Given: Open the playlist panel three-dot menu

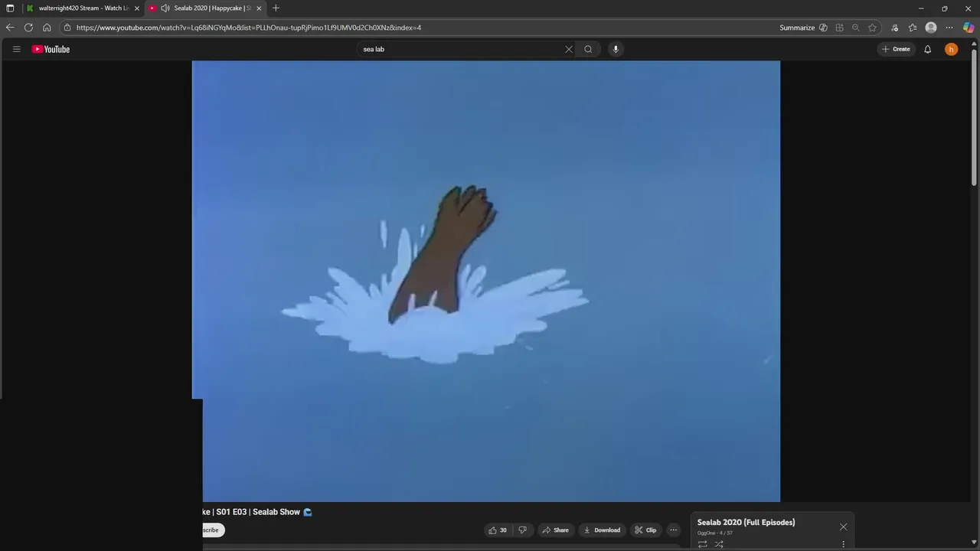Looking at the screenshot, I should click(x=843, y=544).
